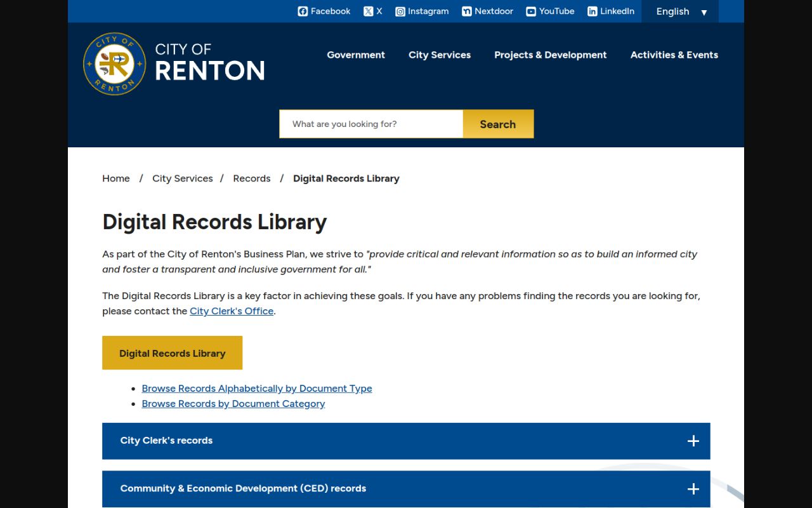Go to Home in the breadcrumb
The image size is (812, 508).
[x=116, y=178]
